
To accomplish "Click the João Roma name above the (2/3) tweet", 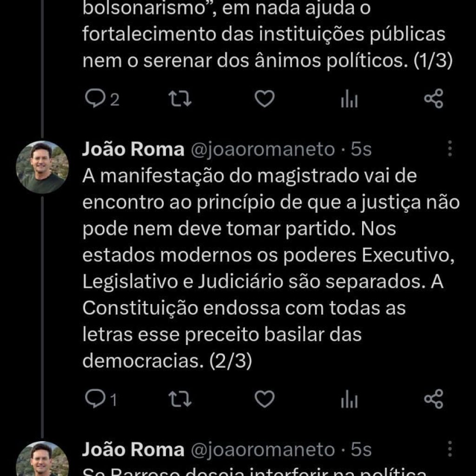I will [x=133, y=149].
